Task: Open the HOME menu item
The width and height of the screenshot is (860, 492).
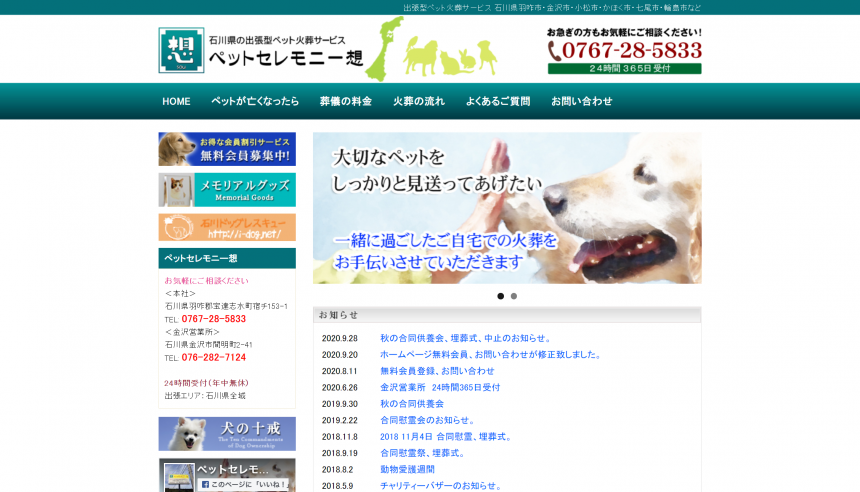Action: tap(176, 101)
